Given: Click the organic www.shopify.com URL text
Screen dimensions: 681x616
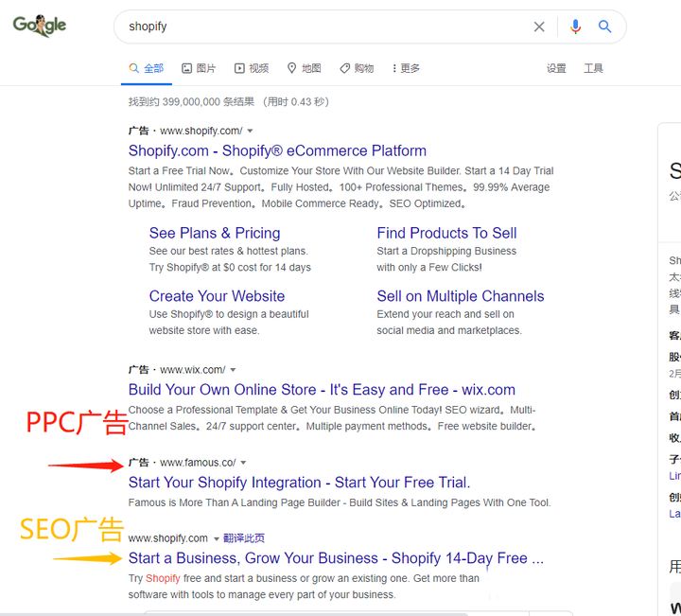Looking at the screenshot, I should click(167, 538).
